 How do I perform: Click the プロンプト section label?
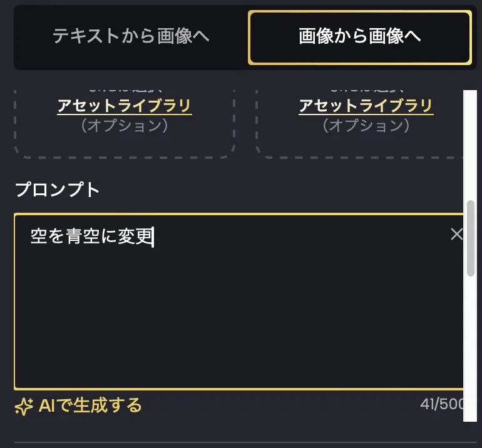click(57, 190)
